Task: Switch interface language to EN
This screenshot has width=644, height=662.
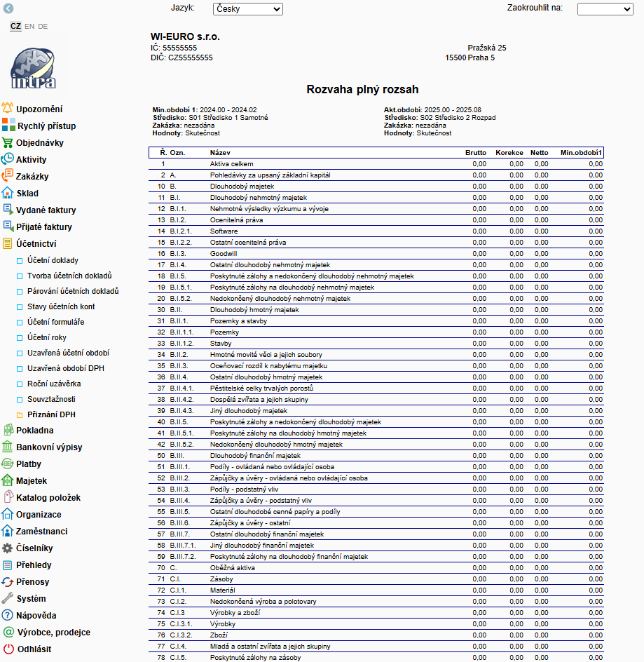Action: click(x=29, y=27)
